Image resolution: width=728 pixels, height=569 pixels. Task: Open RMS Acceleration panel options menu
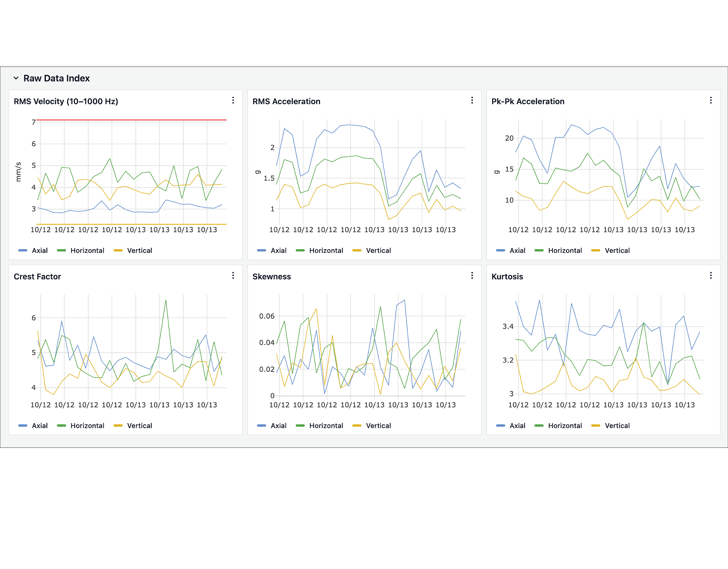click(472, 100)
